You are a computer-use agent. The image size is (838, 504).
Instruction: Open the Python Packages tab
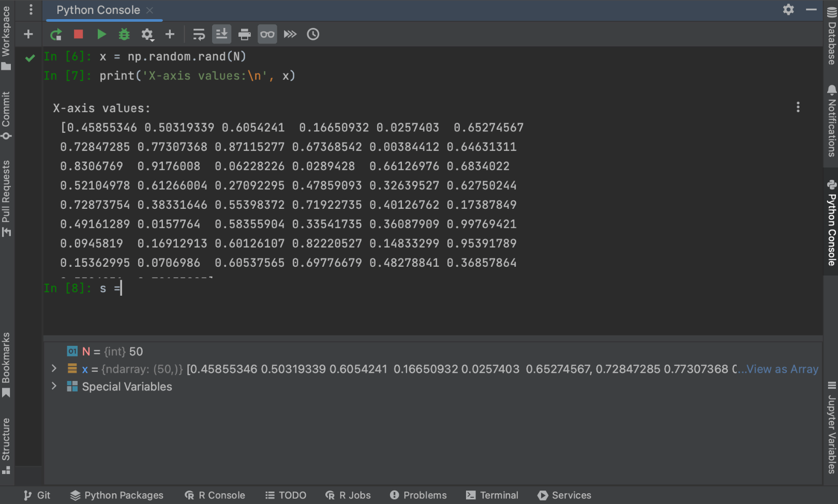click(117, 495)
